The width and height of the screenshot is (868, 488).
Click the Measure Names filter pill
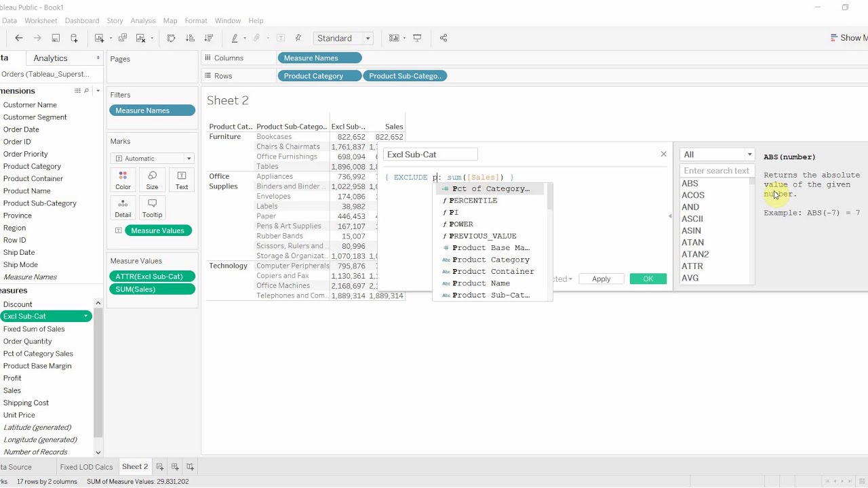click(x=152, y=110)
